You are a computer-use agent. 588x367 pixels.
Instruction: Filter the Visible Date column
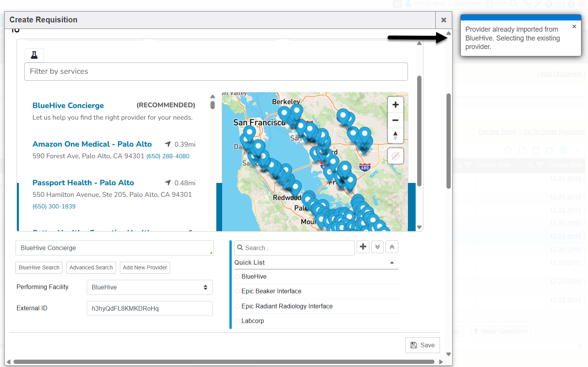[x=539, y=165]
